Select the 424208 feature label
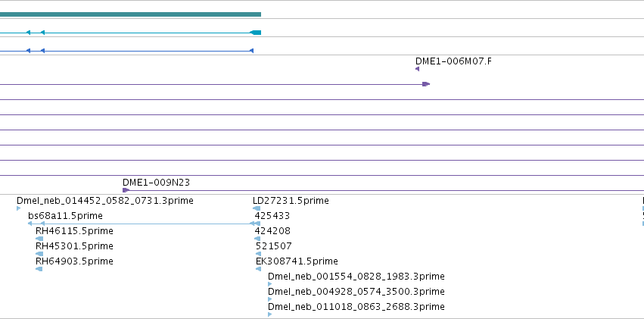The height and width of the screenshot is (319, 644). click(x=272, y=231)
